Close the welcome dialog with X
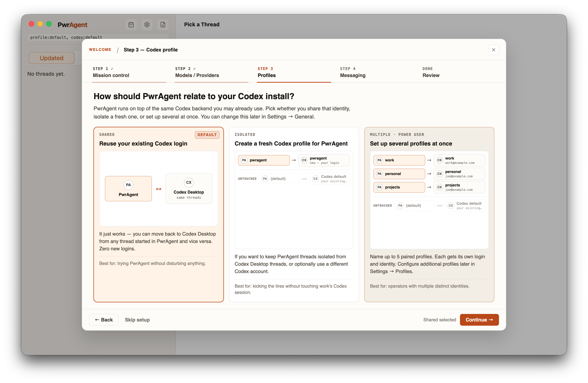 493,50
